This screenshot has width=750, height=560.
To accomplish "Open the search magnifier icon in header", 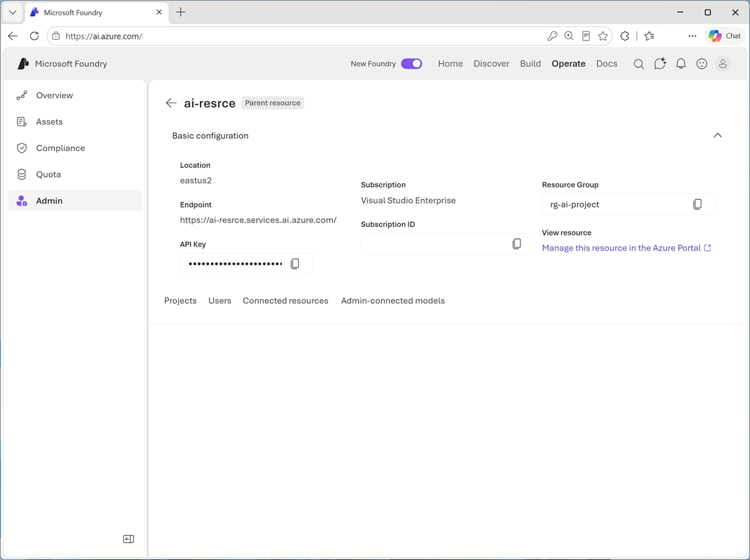I will pyautogui.click(x=639, y=64).
